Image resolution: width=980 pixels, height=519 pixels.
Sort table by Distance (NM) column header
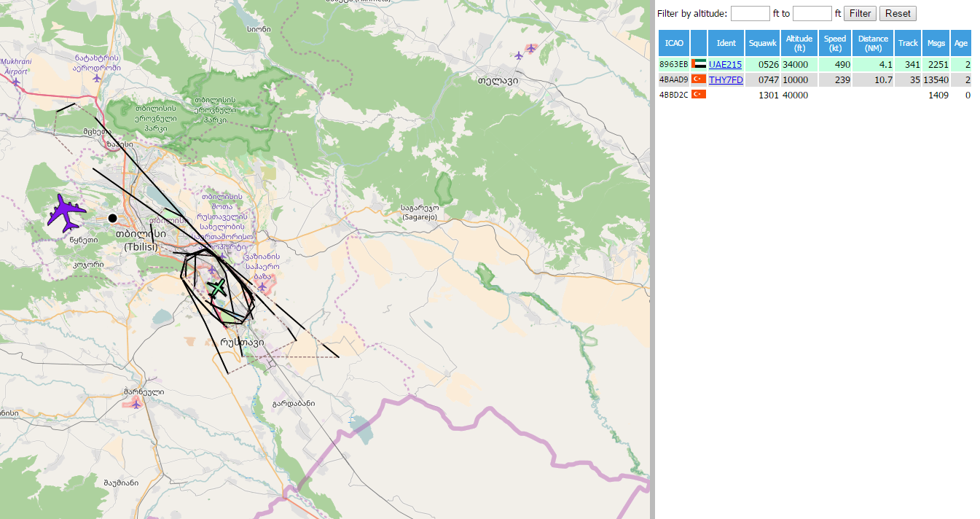pos(873,43)
